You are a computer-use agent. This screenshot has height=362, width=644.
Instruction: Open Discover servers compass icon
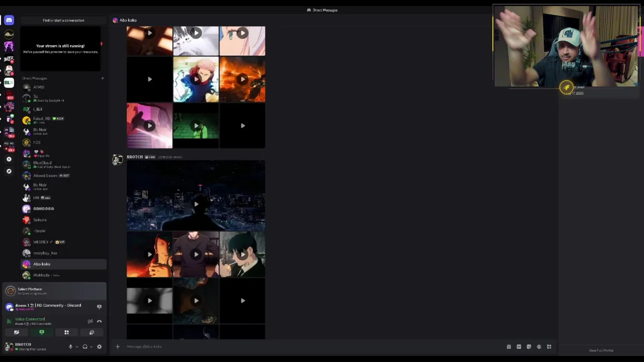point(9,171)
